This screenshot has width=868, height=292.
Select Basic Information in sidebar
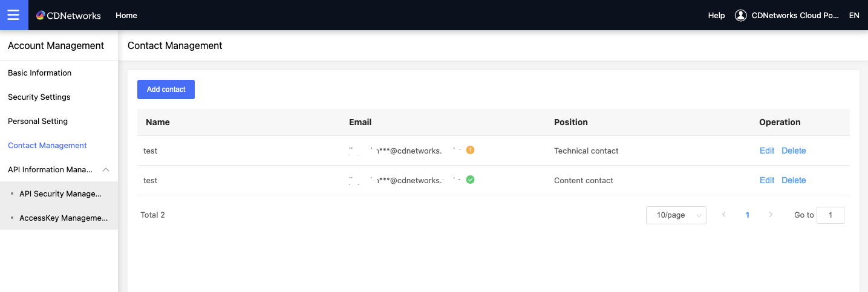click(40, 73)
